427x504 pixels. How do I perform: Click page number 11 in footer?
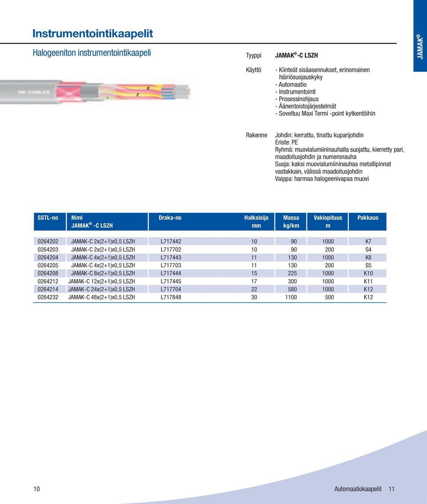click(391, 489)
